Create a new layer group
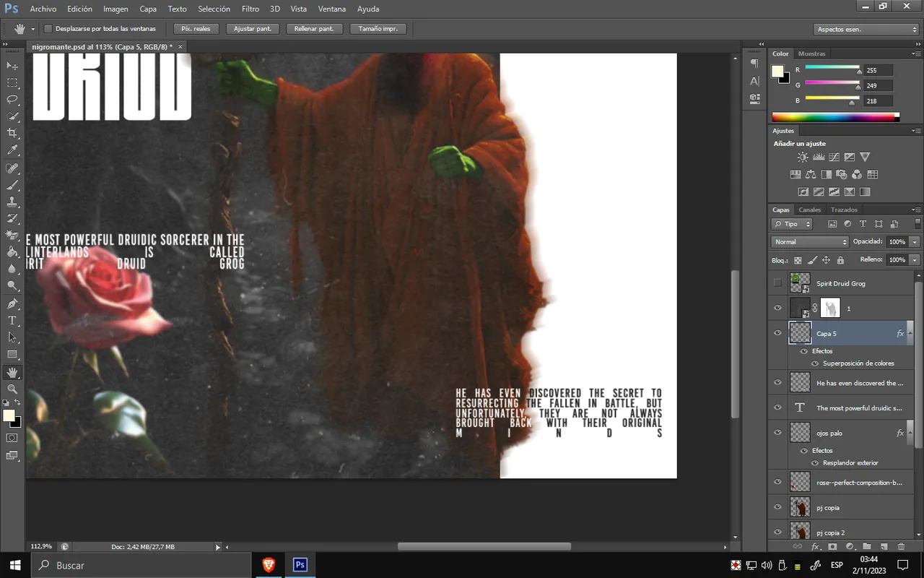The height and width of the screenshot is (578, 924). [x=866, y=547]
